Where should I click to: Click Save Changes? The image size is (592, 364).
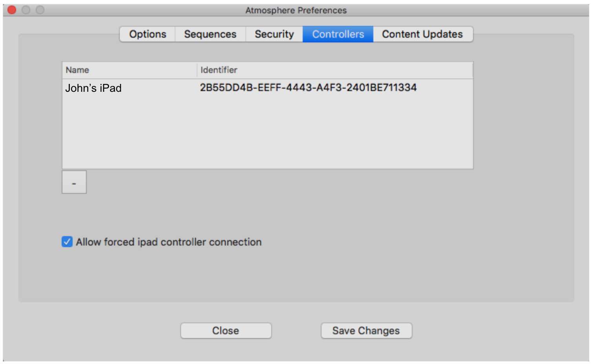tap(366, 331)
